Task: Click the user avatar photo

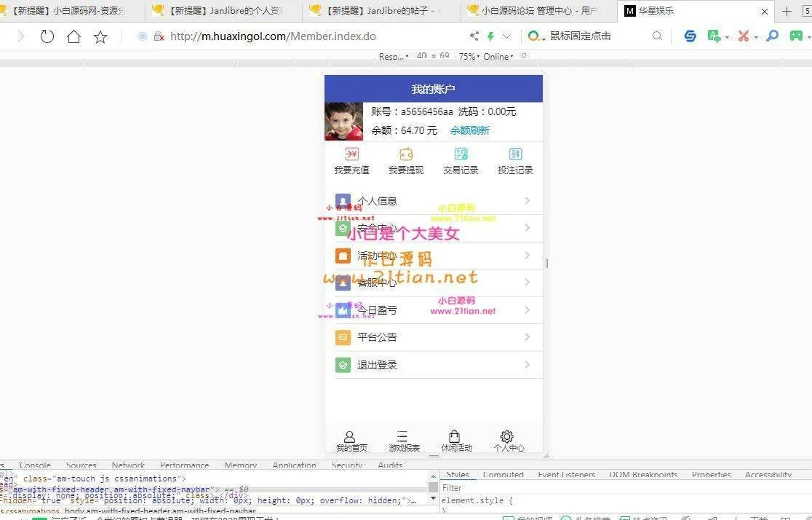Action: 343,121
